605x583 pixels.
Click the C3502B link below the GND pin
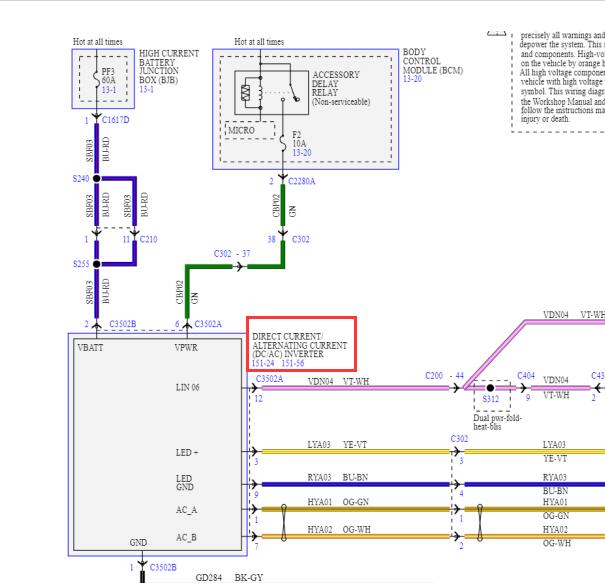click(x=163, y=568)
